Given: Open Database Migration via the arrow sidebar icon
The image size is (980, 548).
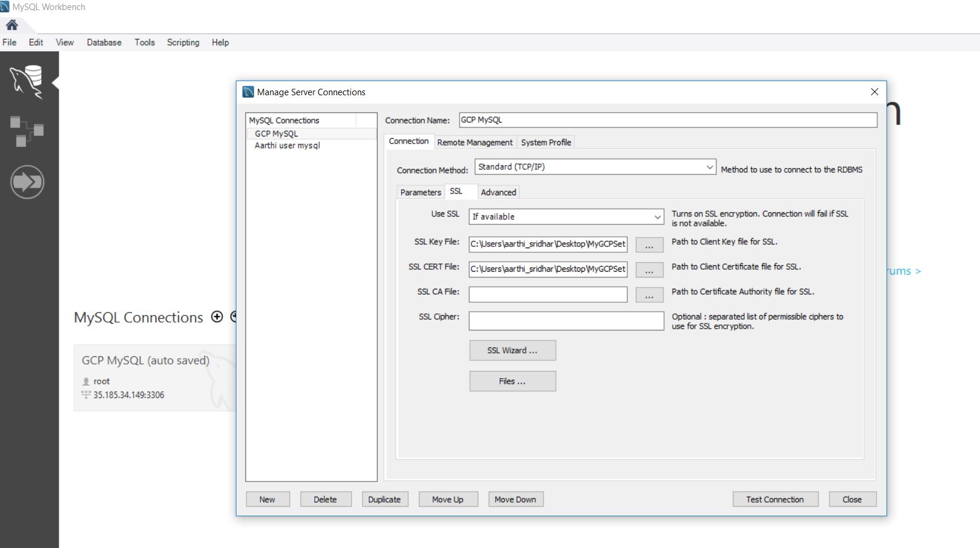Looking at the screenshot, I should click(28, 182).
